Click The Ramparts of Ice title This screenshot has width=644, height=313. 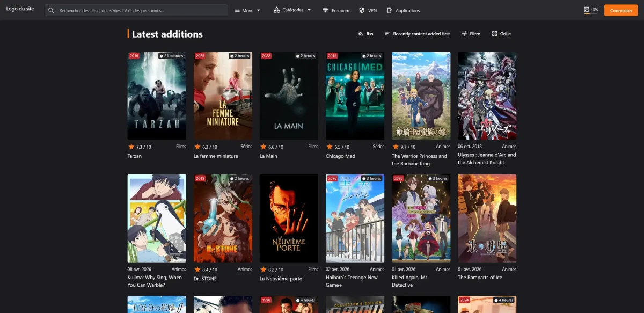(x=480, y=278)
